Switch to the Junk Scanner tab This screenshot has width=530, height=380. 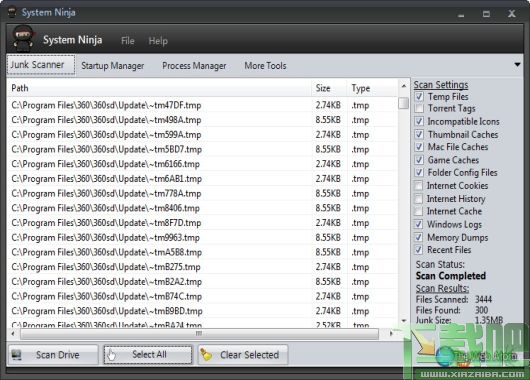click(x=41, y=65)
